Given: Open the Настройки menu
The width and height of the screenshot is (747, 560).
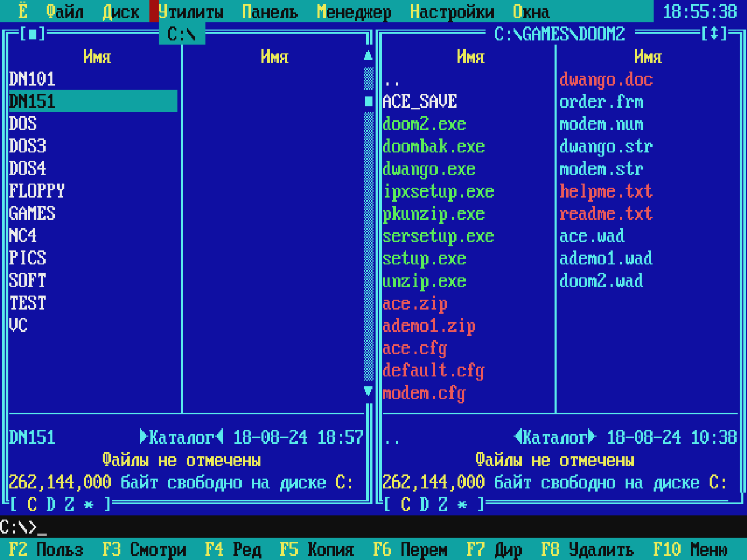Looking at the screenshot, I should [452, 11].
